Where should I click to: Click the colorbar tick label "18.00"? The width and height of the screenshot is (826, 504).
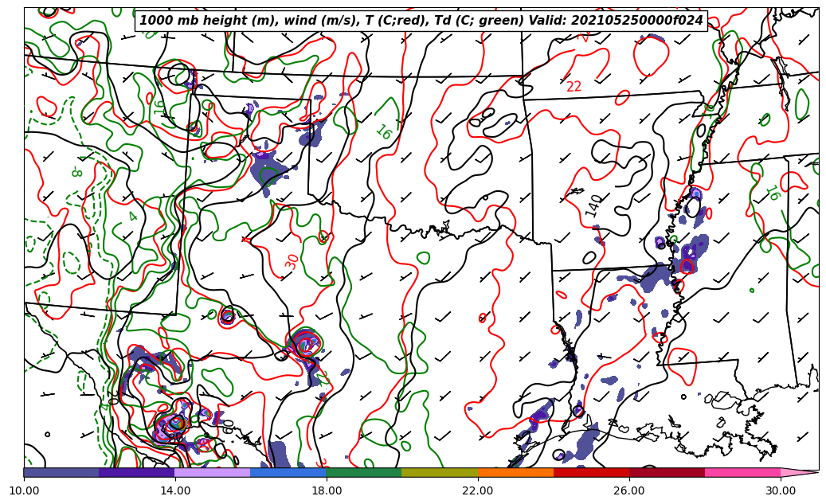327,490
